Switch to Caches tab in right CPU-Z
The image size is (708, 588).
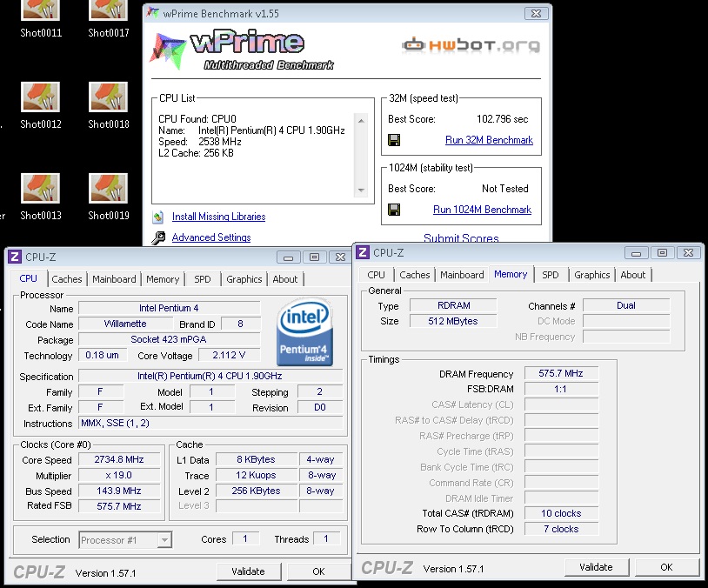click(415, 275)
